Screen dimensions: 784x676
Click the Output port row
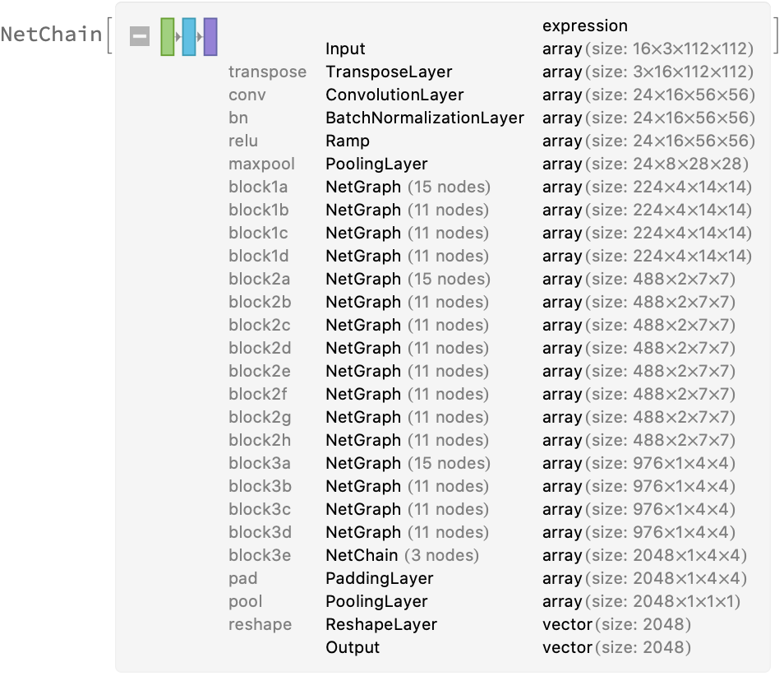tap(353, 647)
